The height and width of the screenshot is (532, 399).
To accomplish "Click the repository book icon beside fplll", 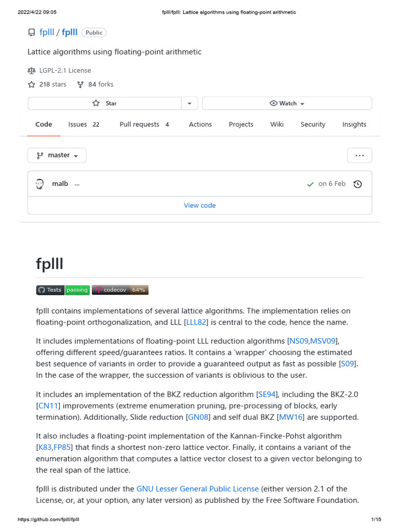I will click(x=32, y=33).
